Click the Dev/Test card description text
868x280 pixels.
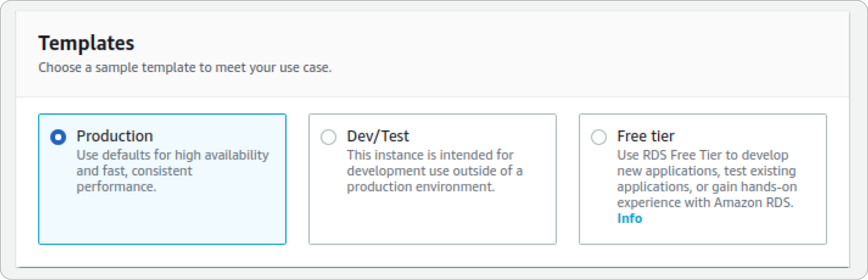point(435,171)
